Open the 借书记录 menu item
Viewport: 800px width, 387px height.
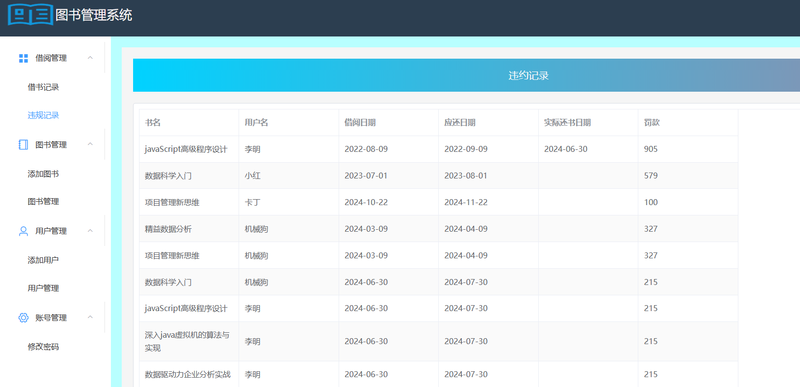click(43, 87)
